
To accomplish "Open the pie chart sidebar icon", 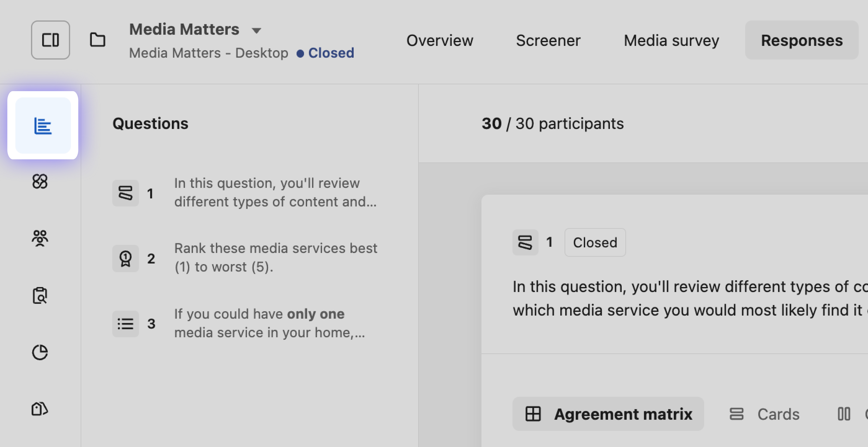I will click(40, 352).
